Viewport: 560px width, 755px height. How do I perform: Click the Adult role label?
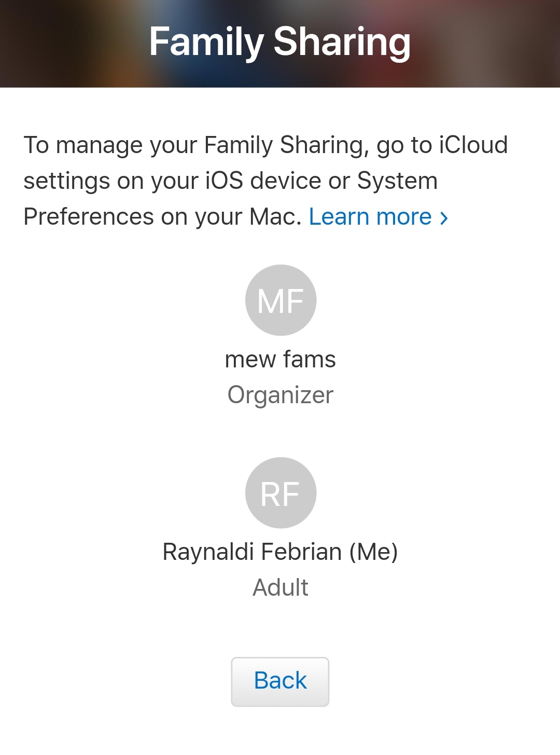280,586
